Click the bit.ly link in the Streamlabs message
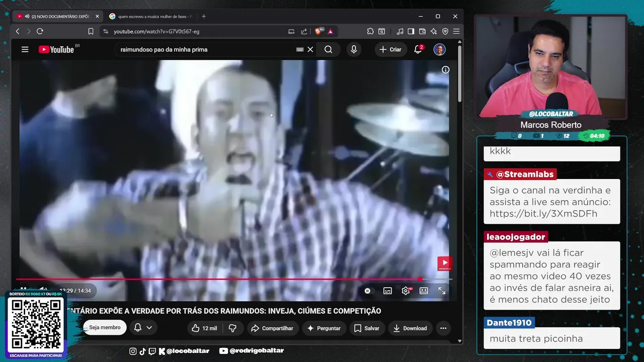 coord(543,214)
